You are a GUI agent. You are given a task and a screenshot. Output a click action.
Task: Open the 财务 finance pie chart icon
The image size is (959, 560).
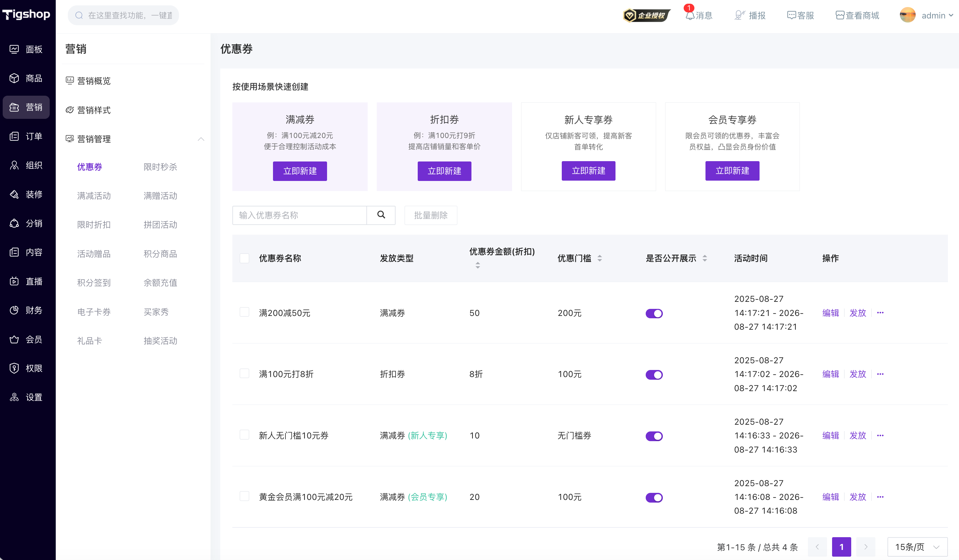coord(14,310)
